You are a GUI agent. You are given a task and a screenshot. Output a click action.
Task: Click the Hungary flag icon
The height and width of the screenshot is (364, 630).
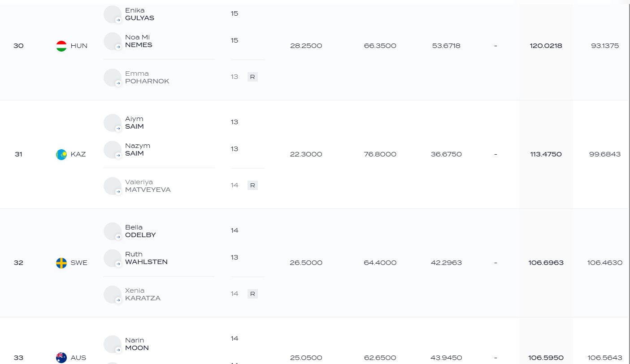(x=61, y=46)
